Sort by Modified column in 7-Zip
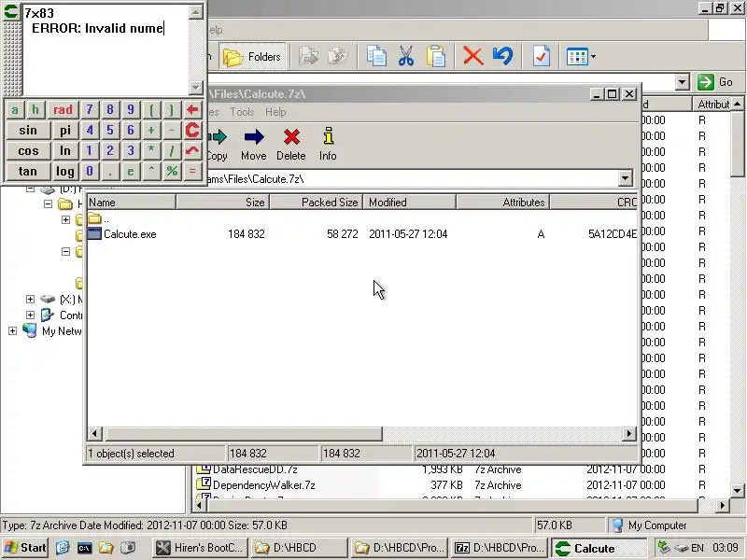747x560 pixels. (409, 203)
